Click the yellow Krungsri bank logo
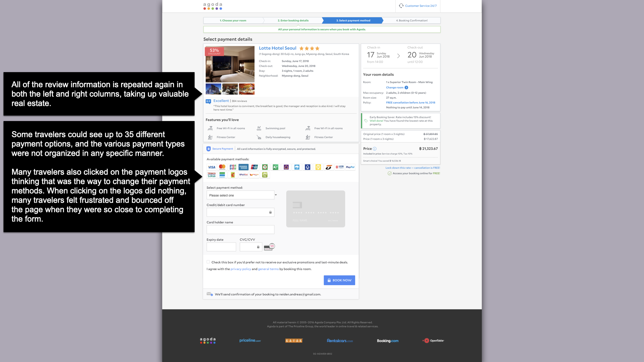 [x=318, y=167]
